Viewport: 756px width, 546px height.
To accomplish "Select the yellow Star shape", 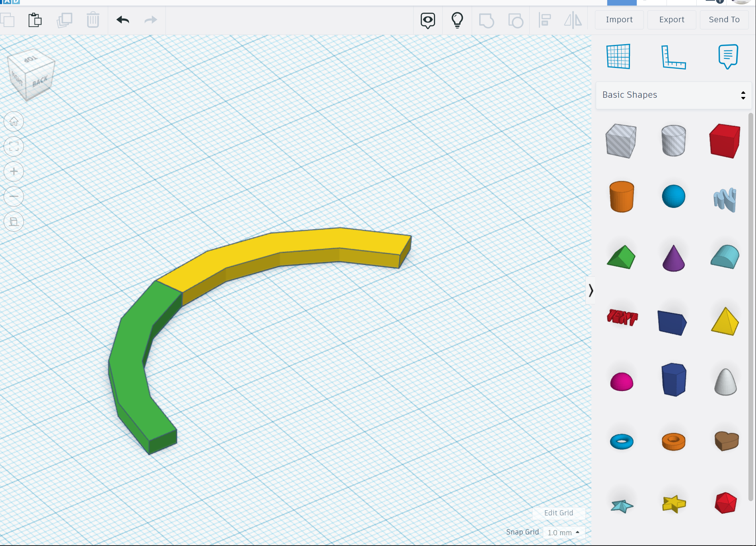I will tap(674, 504).
